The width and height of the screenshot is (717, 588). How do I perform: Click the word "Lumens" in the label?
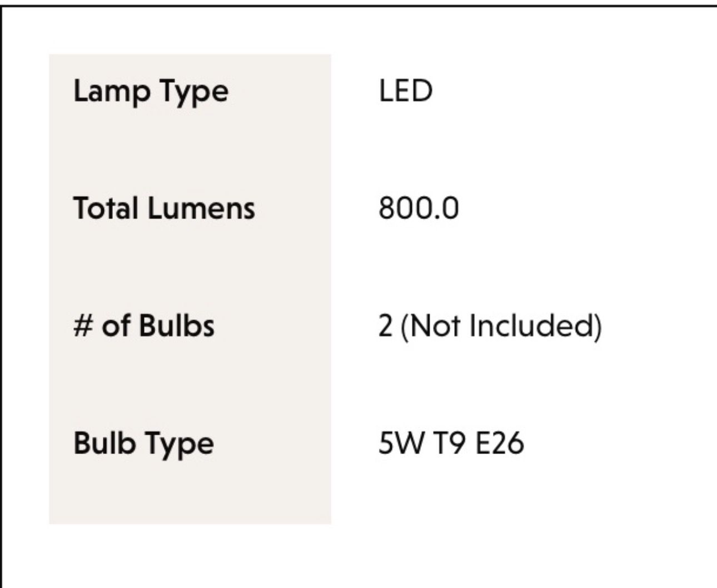point(201,208)
